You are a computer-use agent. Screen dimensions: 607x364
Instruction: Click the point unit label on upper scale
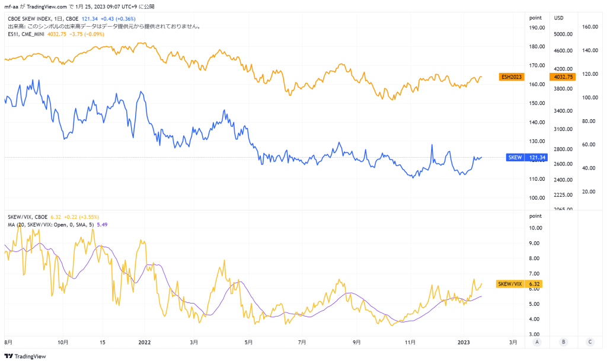coord(535,18)
